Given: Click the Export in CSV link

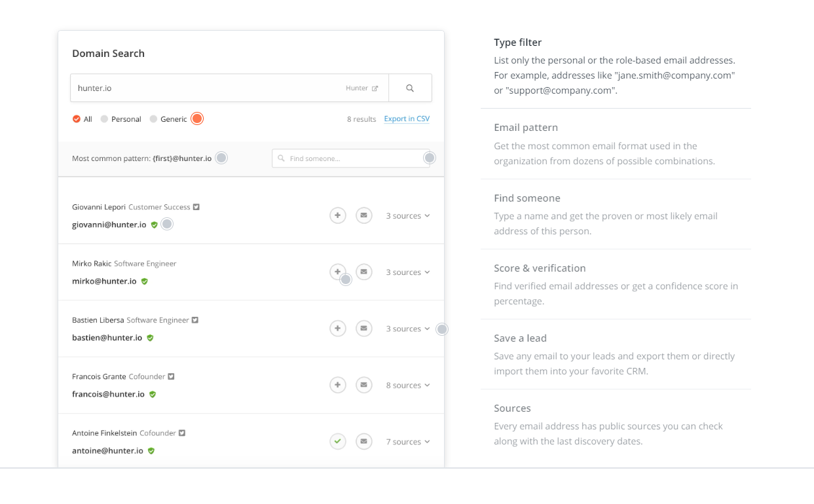Looking at the screenshot, I should point(407,119).
